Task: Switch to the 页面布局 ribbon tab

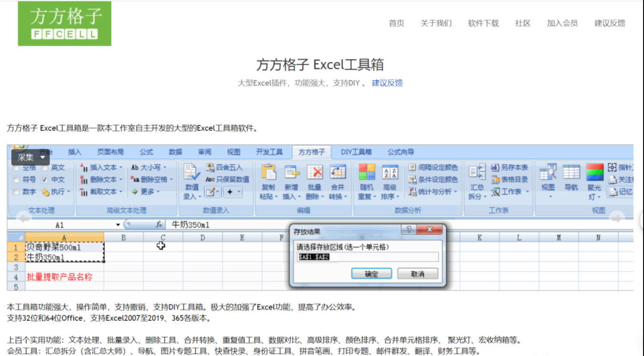Action: point(111,152)
